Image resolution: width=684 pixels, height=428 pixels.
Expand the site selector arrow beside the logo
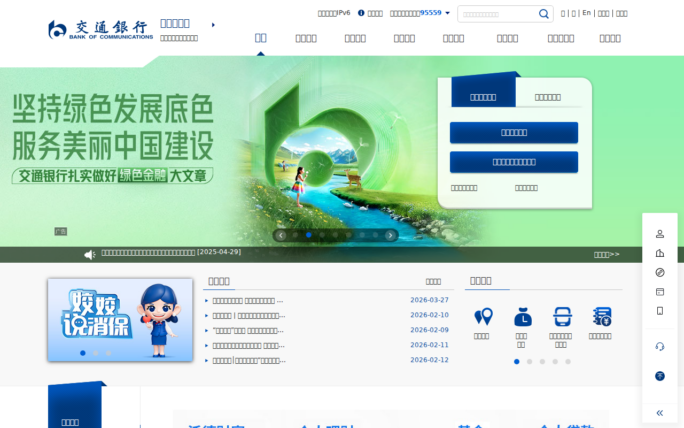[213, 24]
